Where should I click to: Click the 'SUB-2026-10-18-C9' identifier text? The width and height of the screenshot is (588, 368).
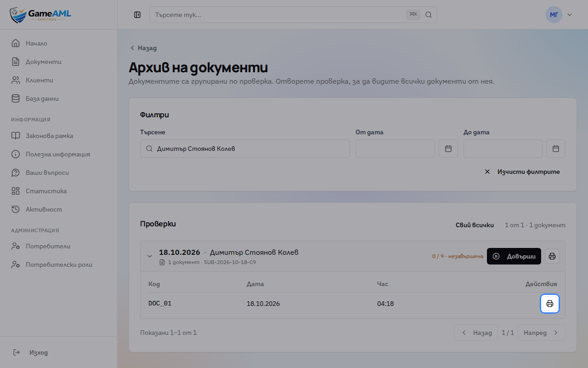pyautogui.click(x=230, y=262)
